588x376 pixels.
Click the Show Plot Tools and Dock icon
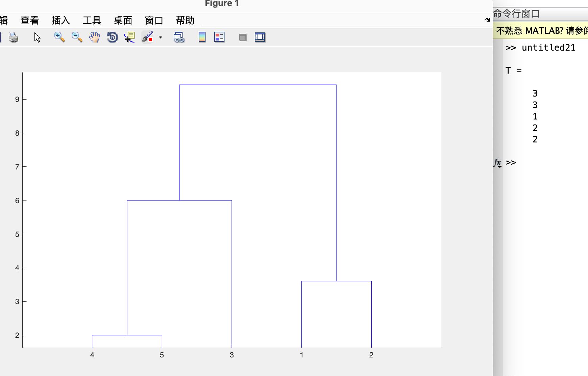point(260,37)
